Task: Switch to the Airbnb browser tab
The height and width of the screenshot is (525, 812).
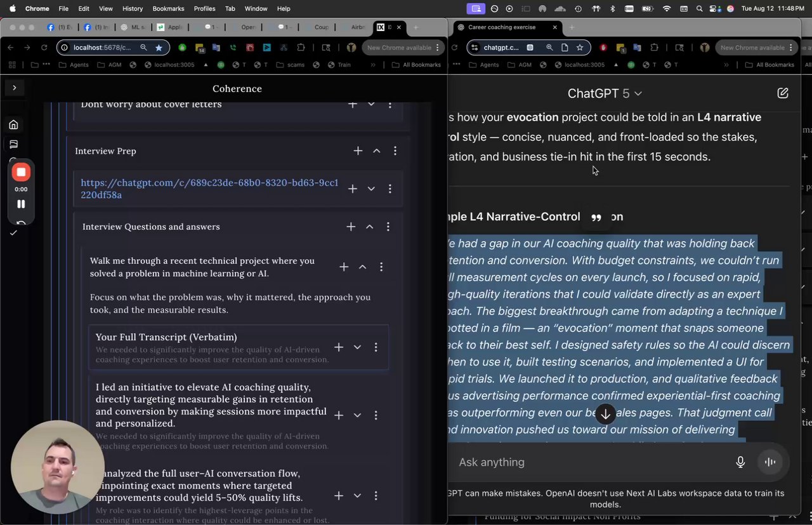Action: pyautogui.click(x=353, y=27)
